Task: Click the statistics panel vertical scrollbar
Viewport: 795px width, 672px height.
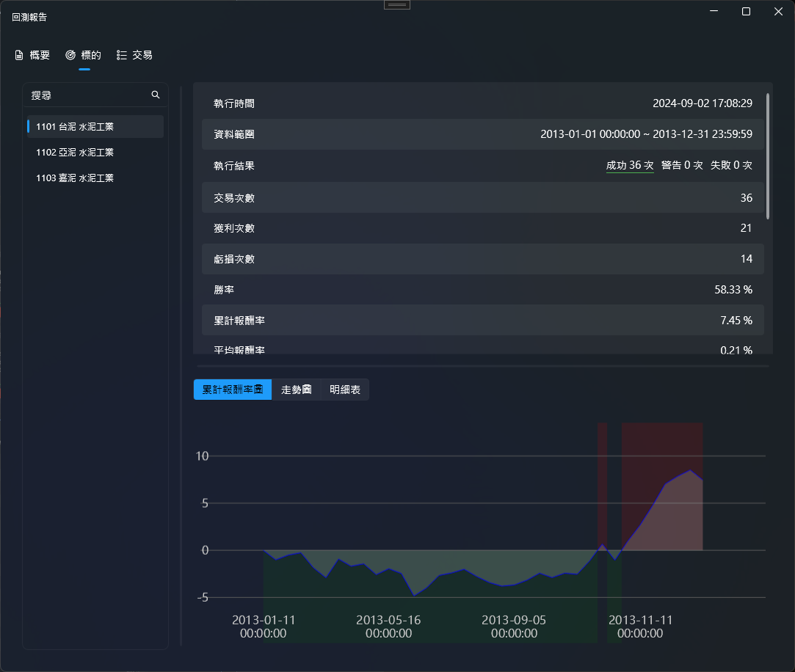Action: click(x=768, y=156)
